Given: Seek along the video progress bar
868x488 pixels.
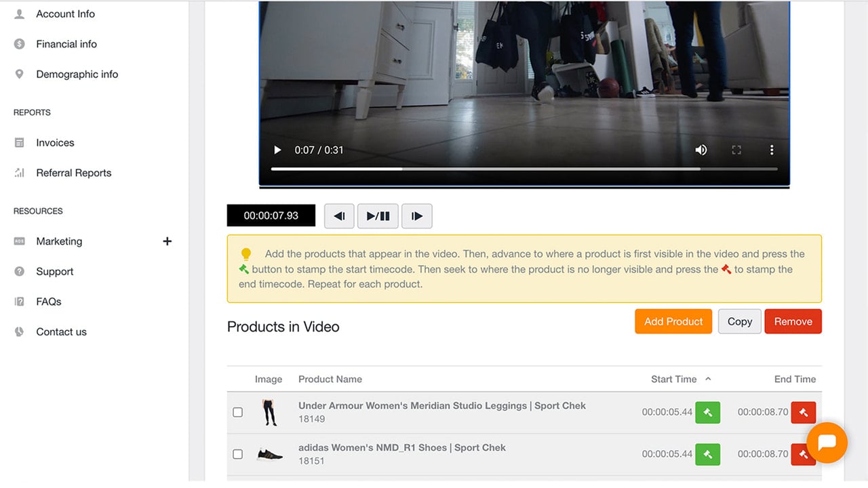Looking at the screenshot, I should click(524, 169).
